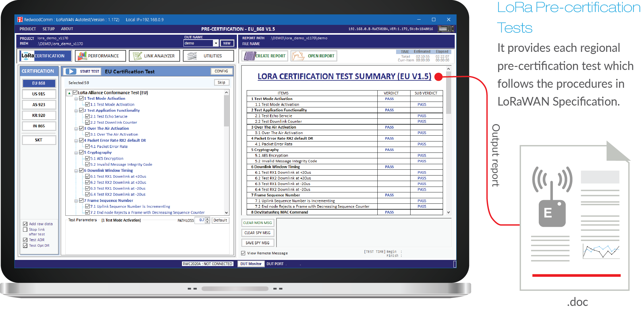The width and height of the screenshot is (644, 309).
Task: Uncheck 1 Test Mode Activation group checkbox
Action: tap(81, 98)
